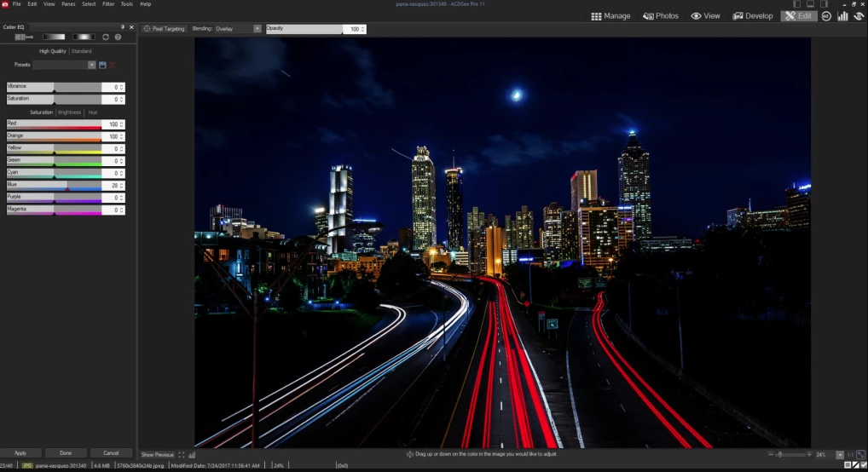
Task: Open the Presets dropdown
Action: 92,65
